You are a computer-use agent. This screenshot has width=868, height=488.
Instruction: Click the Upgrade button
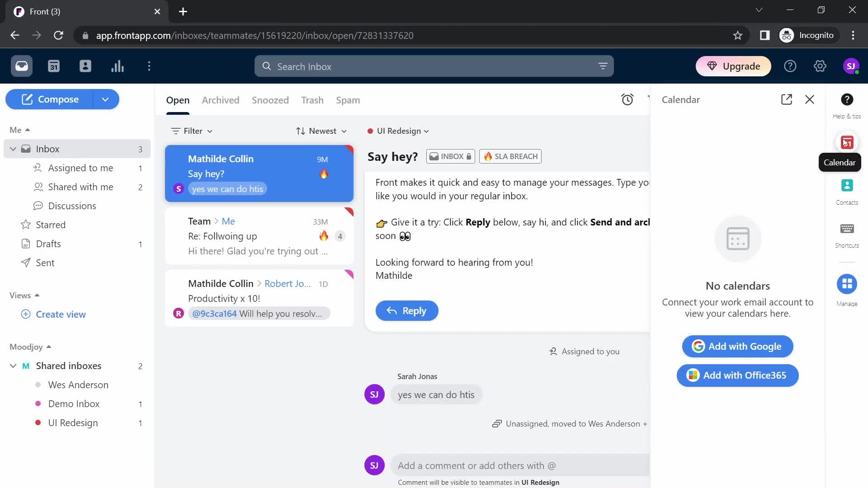[x=733, y=66]
